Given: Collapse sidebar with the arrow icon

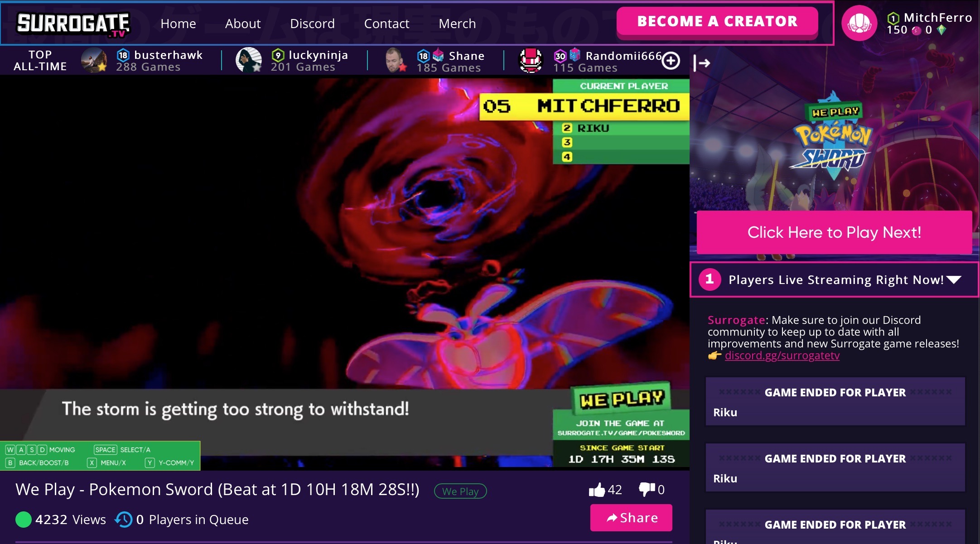Looking at the screenshot, I should coord(701,63).
